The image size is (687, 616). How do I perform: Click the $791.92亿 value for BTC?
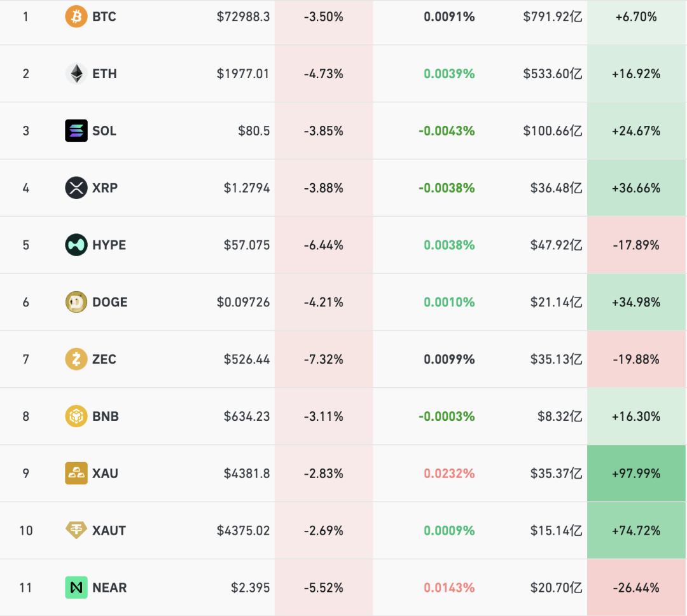(553, 17)
